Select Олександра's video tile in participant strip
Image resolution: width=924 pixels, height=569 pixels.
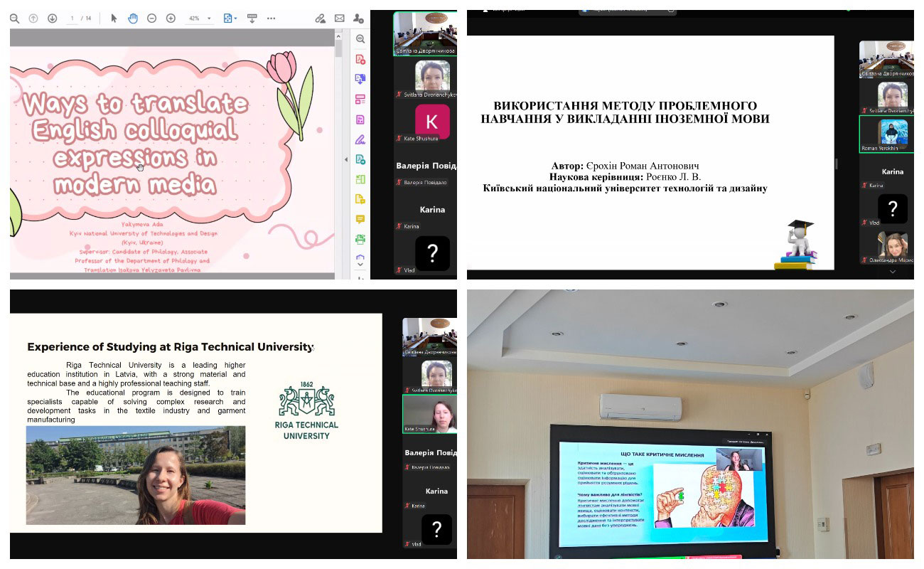[886, 246]
